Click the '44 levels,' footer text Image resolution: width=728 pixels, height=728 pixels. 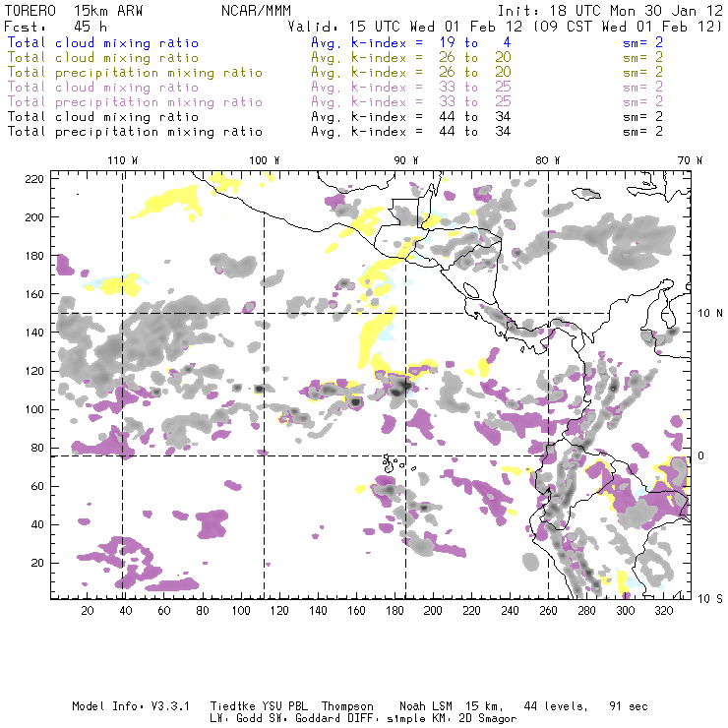pyautogui.click(x=556, y=706)
